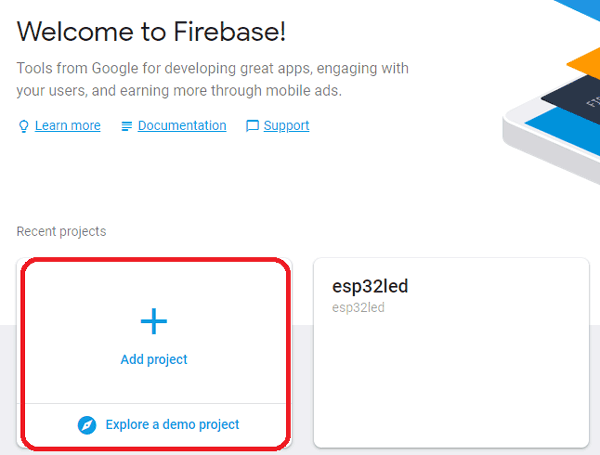Image resolution: width=600 pixels, height=455 pixels.
Task: Click the Welcome to Firebase! heading
Action: point(151,31)
